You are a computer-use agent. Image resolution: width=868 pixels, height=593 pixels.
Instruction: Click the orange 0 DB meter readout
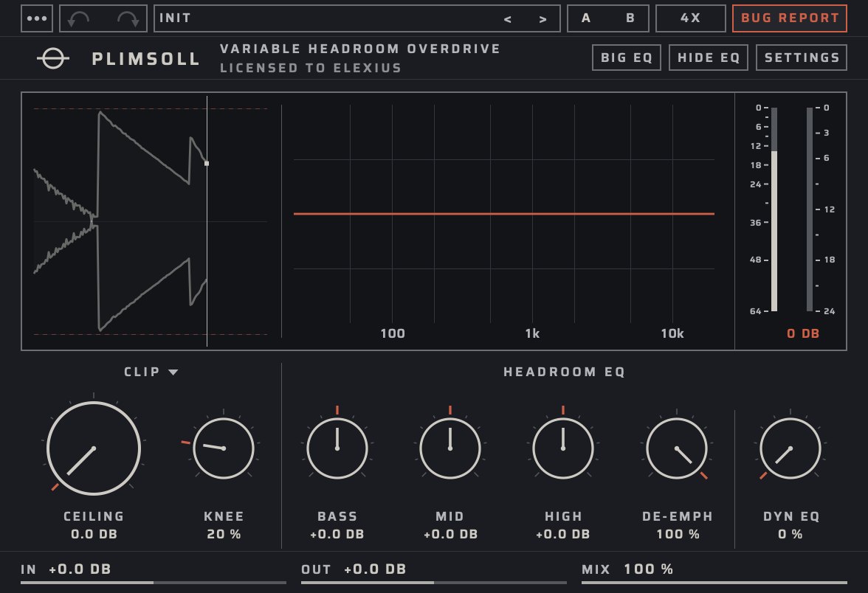tap(803, 333)
